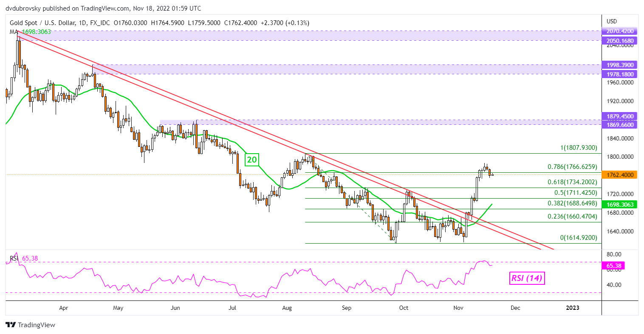Click the Jul label on time axis

click(232, 308)
